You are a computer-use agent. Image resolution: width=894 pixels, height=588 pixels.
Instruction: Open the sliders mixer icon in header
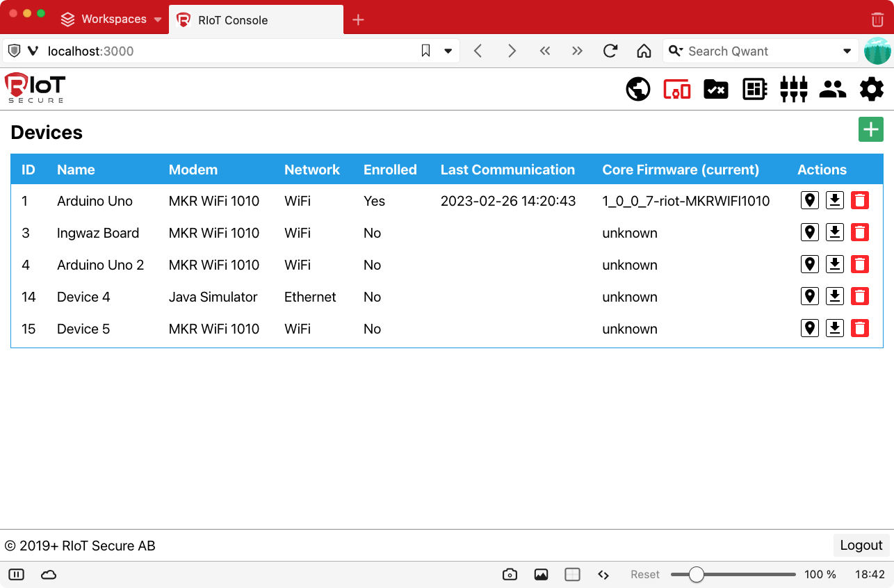[x=793, y=89]
